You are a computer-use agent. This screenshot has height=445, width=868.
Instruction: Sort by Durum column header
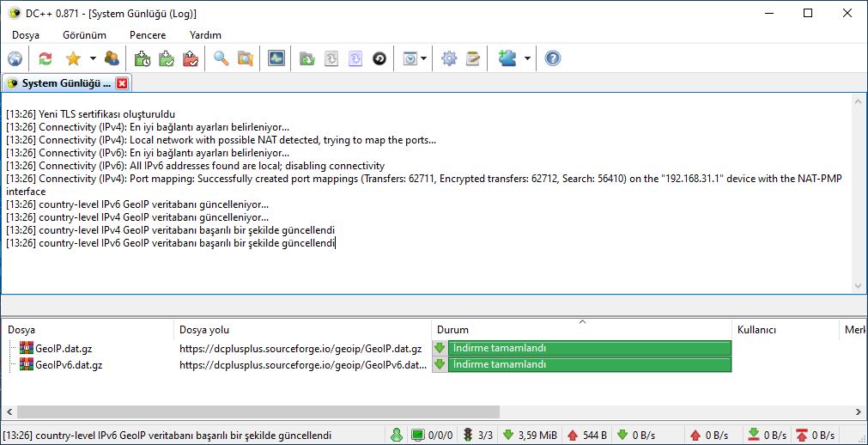click(581, 330)
